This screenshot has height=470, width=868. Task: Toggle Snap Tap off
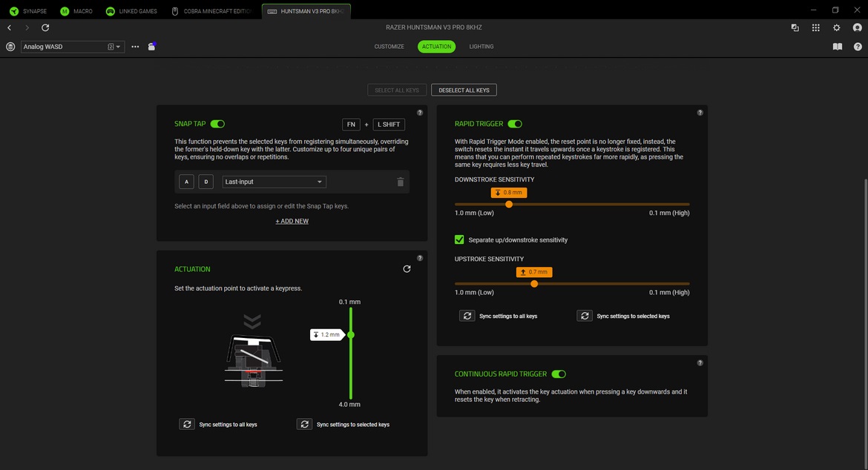click(x=217, y=124)
